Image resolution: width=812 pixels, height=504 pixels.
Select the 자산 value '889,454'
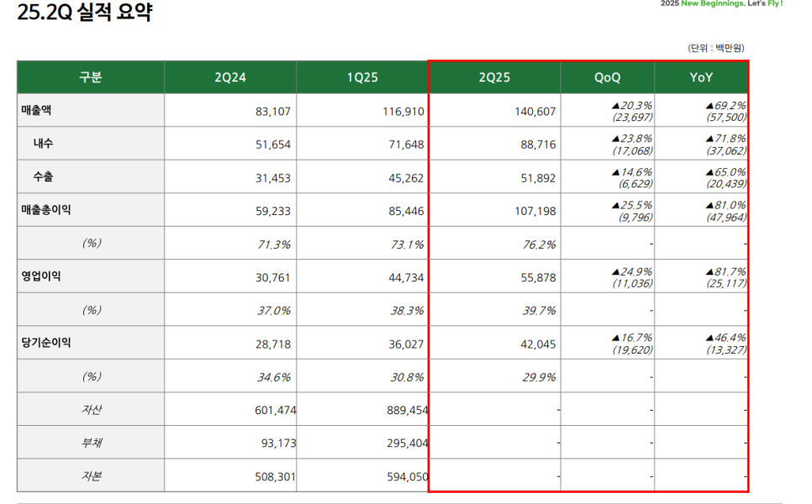(408, 411)
